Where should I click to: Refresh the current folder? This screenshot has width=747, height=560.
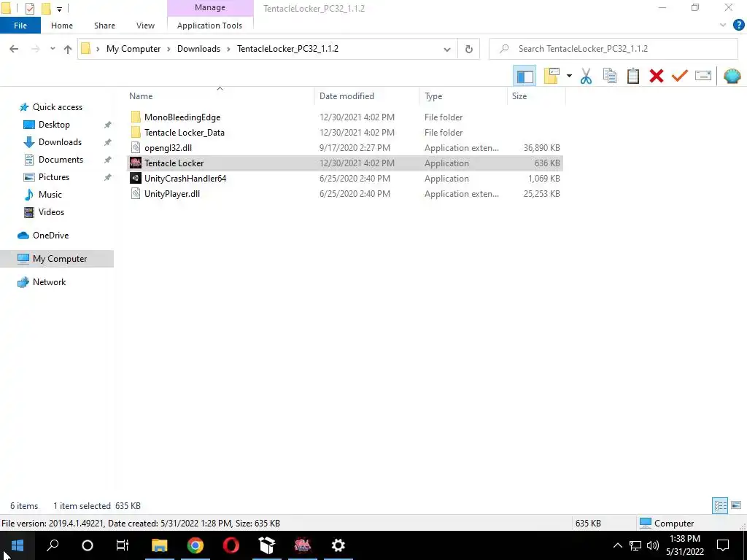coord(469,49)
